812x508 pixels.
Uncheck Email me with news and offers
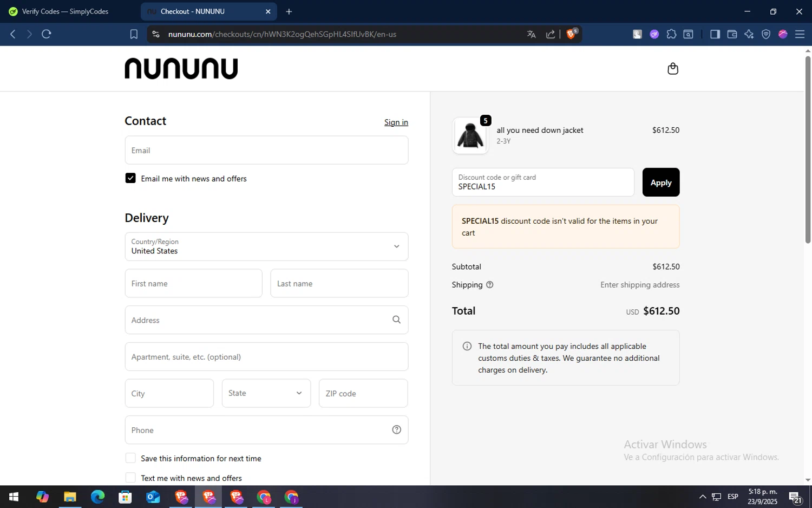pyautogui.click(x=130, y=178)
